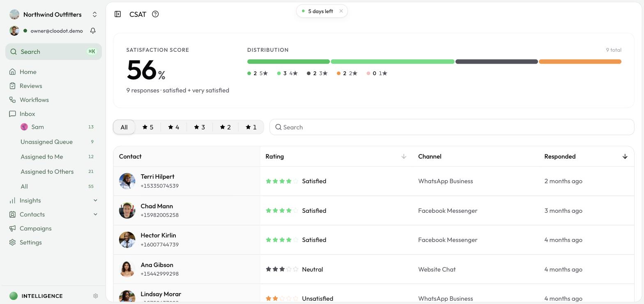Screen dimensions: 644x304
Task: Click the Northwind Outfitters workspace avatar
Action: pos(14,14)
